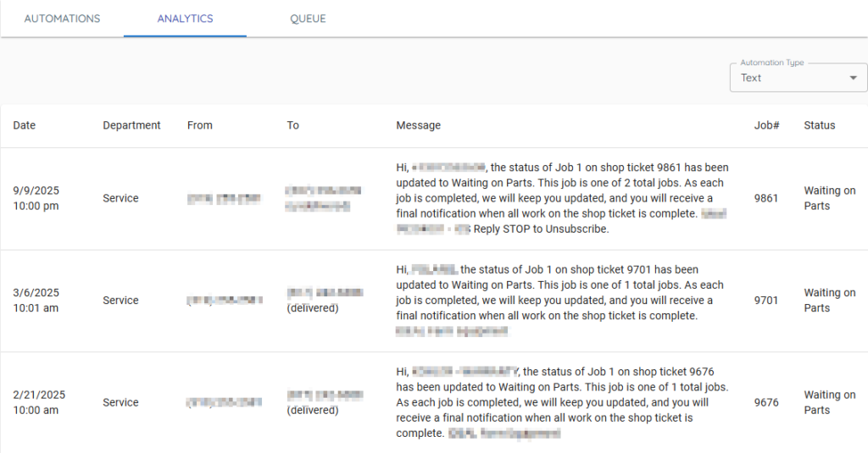
Task: Click job number 9676
Action: 766,402
